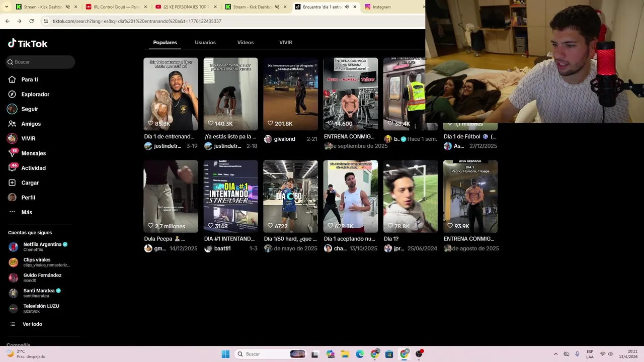Click the taskbar Buscar search box

tap(271, 354)
